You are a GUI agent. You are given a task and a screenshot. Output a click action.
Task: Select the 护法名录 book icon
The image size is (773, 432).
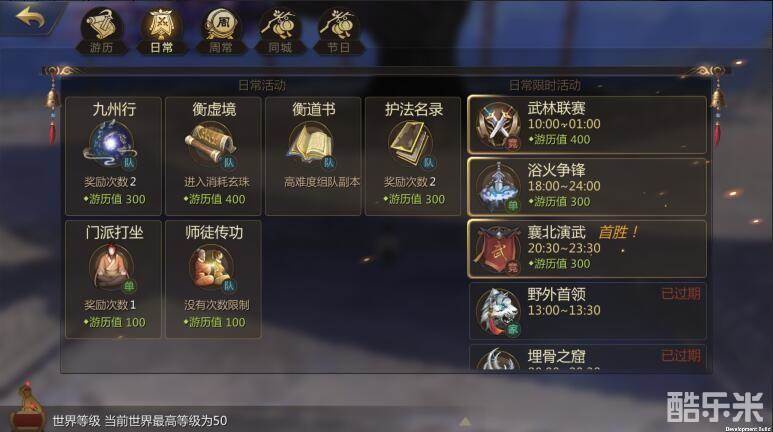[x=412, y=144]
